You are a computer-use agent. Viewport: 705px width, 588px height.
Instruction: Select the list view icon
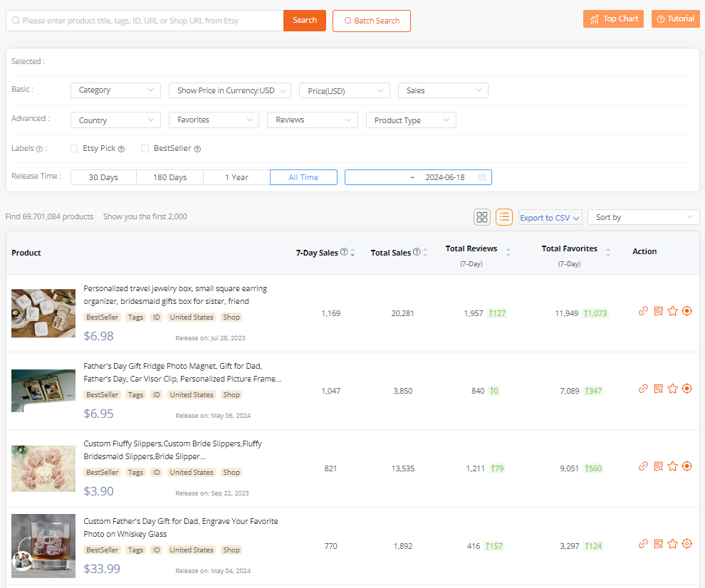(504, 217)
